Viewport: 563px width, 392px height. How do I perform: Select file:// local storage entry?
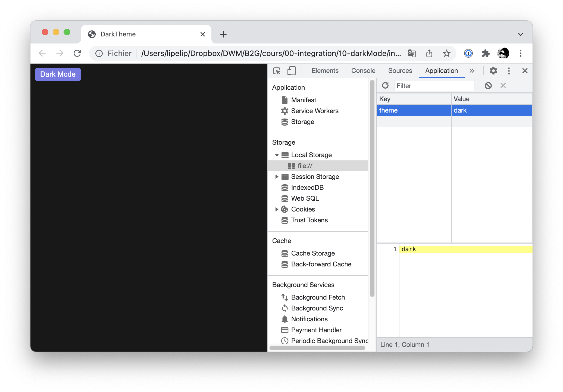pyautogui.click(x=318, y=166)
